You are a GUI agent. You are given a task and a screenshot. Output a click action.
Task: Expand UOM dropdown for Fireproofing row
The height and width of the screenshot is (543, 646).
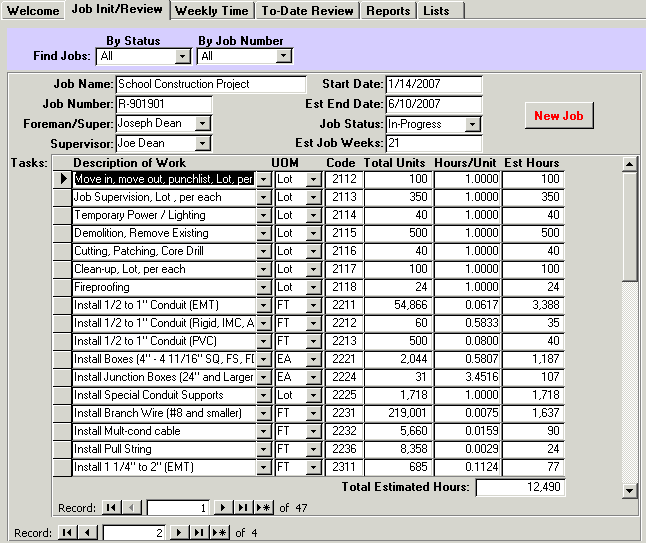click(x=313, y=287)
